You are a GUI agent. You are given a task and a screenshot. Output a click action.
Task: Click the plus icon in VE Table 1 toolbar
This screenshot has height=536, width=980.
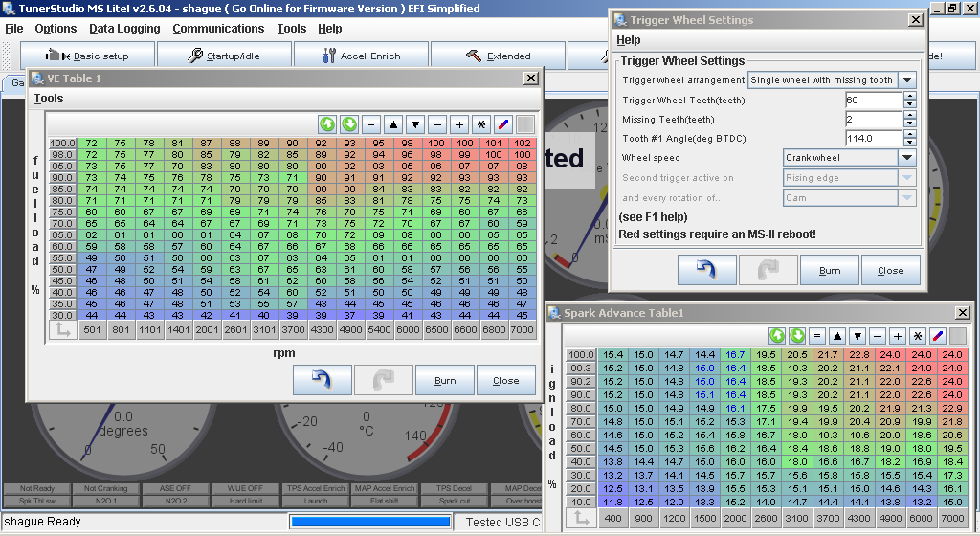click(459, 124)
